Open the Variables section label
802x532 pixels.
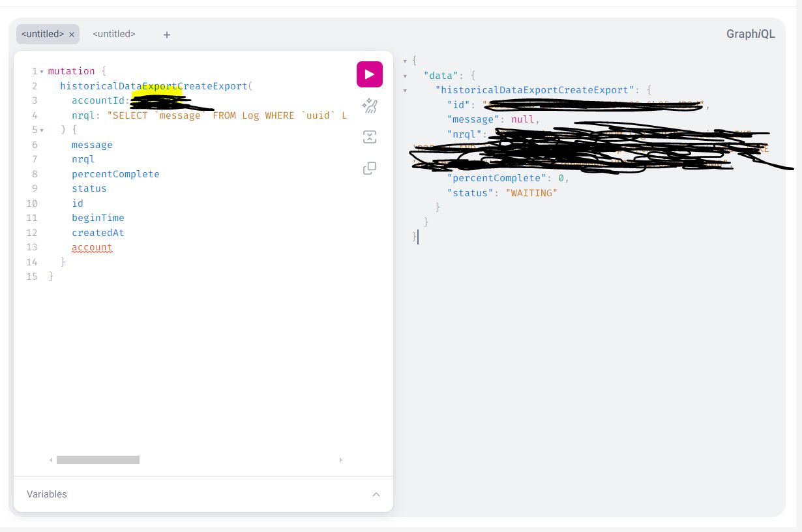(x=47, y=494)
